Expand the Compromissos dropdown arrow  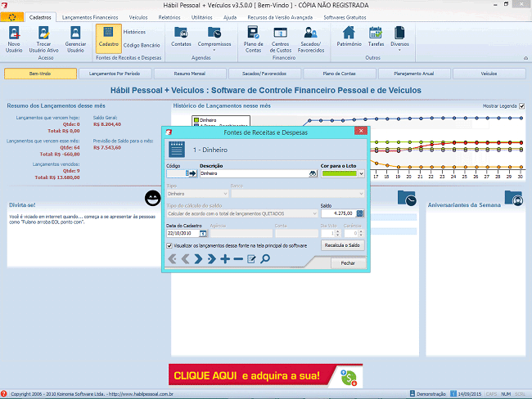click(214, 50)
